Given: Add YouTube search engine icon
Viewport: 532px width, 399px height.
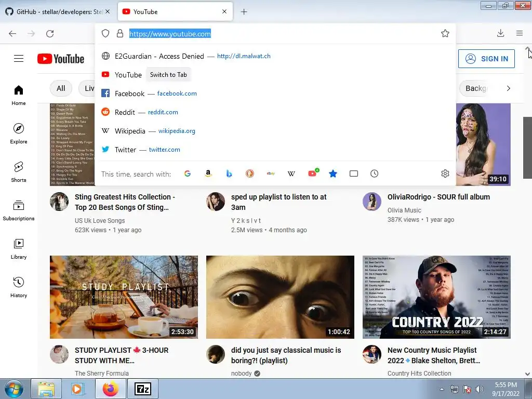Looking at the screenshot, I should [313, 173].
